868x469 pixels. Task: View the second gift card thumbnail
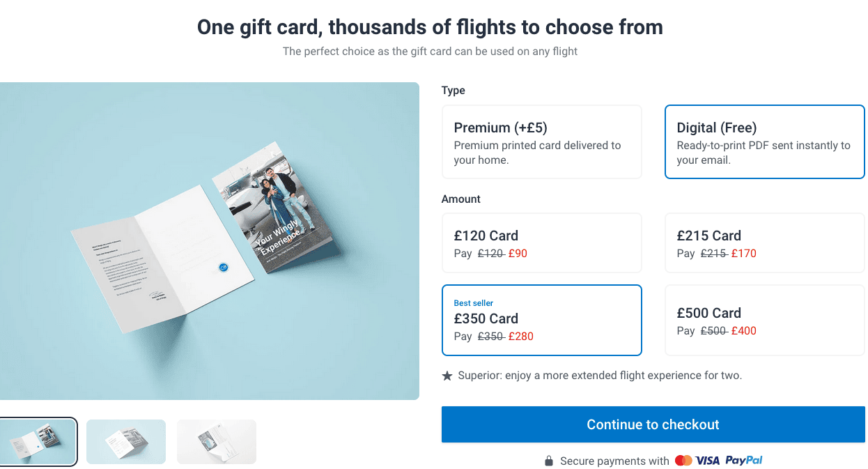coord(126,442)
